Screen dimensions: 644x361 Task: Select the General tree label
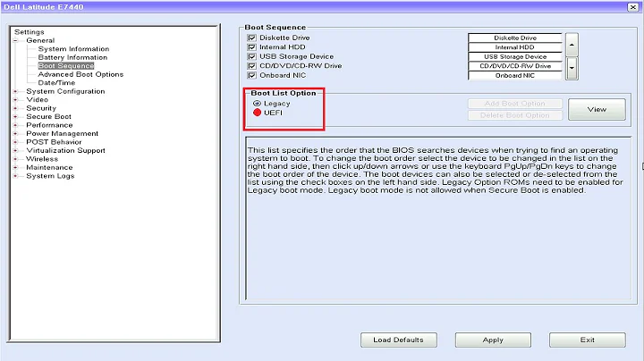tap(40, 40)
